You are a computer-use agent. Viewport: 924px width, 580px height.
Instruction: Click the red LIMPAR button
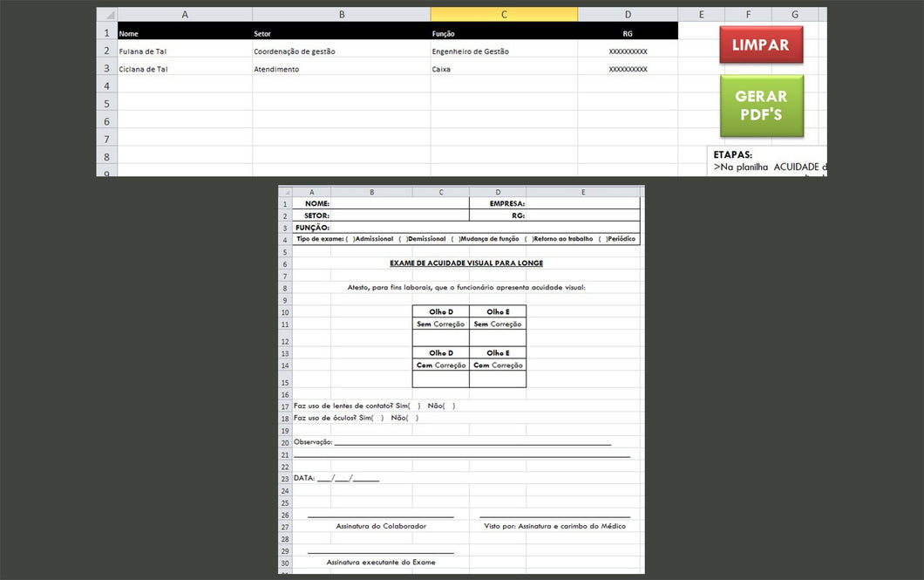tap(761, 44)
